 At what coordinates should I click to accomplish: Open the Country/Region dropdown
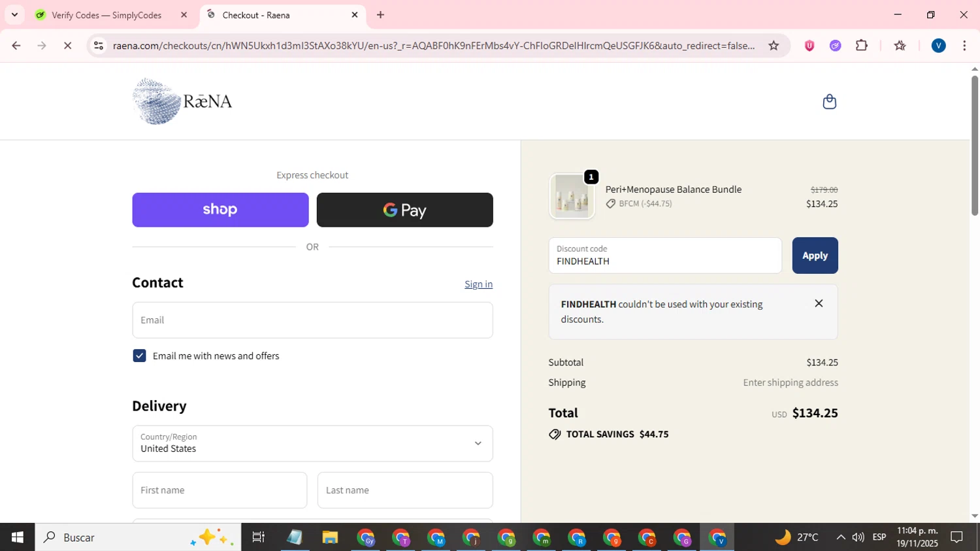click(x=312, y=444)
